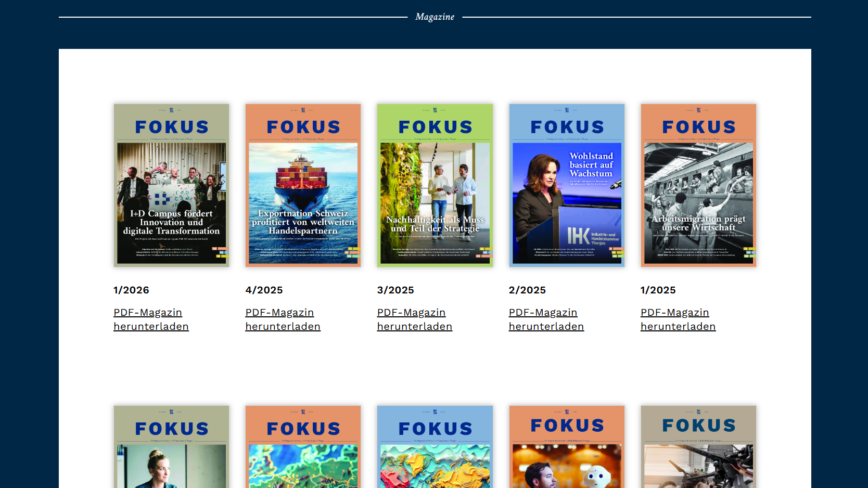Open the FOKUS 1/2026 I+D Campus cover
The width and height of the screenshot is (868, 488).
pyautogui.click(x=171, y=185)
